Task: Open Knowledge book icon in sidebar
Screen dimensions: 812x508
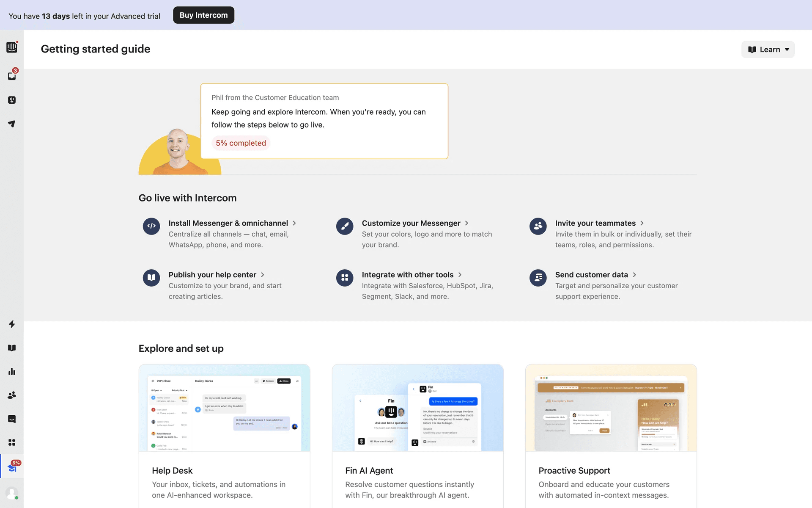Action: pyautogui.click(x=12, y=348)
